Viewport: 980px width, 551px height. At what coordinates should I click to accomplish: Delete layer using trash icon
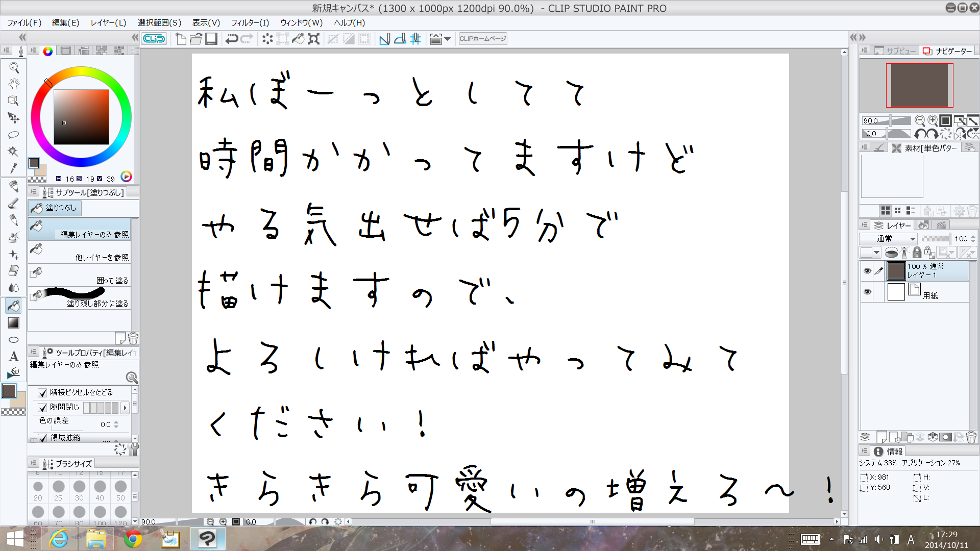[x=971, y=437]
